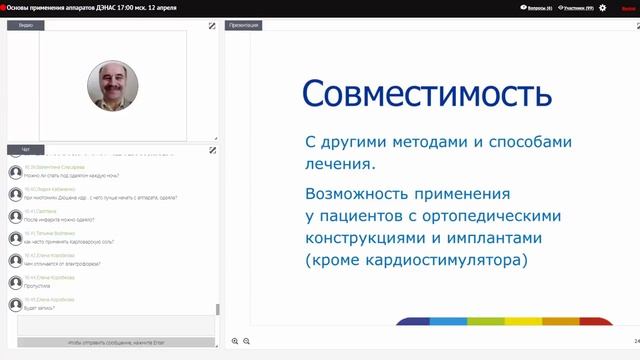The width and height of the screenshot is (640, 360).
Task: Click the message 'Чем отличается от электрофореза?'
Action: [62, 264]
